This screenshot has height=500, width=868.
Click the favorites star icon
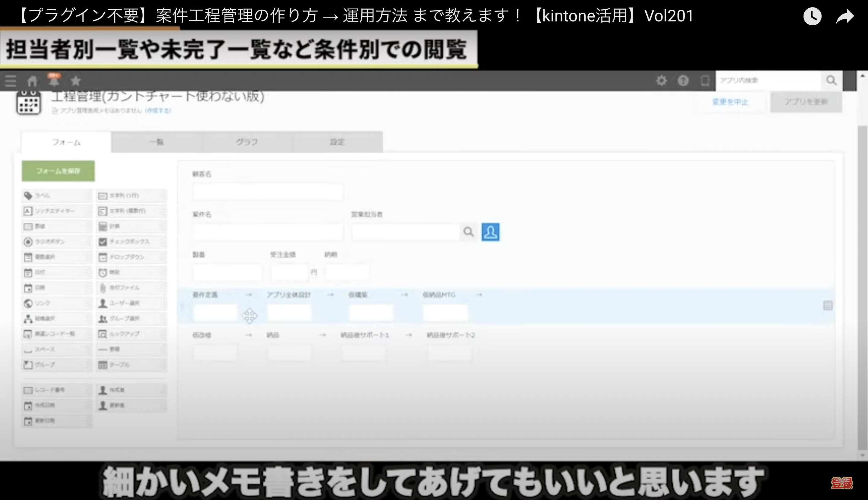click(76, 81)
